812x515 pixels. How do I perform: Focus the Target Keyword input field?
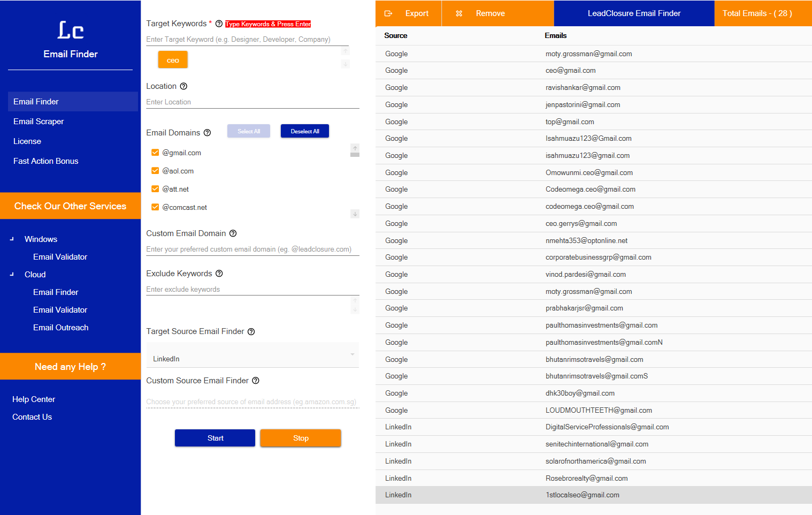pyautogui.click(x=248, y=40)
